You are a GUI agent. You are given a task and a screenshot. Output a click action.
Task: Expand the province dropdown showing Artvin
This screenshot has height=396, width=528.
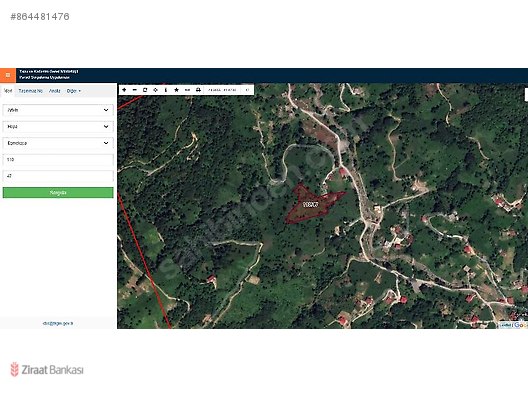(x=58, y=110)
